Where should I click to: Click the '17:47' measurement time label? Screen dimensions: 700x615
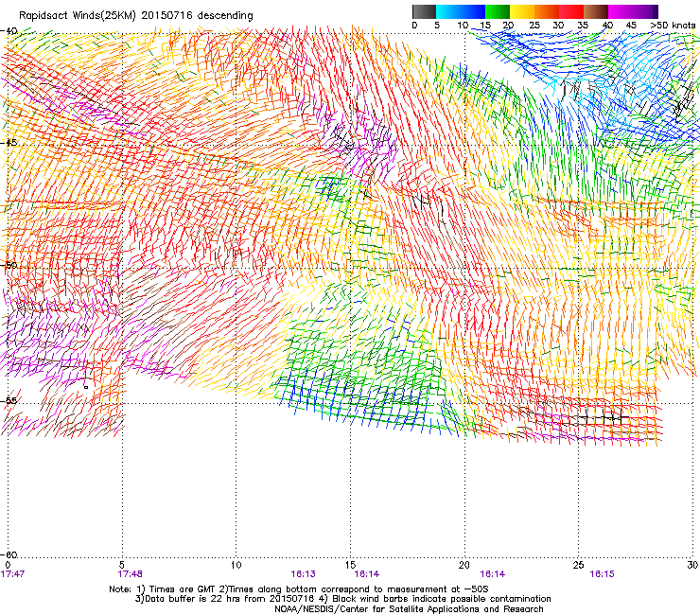12,574
